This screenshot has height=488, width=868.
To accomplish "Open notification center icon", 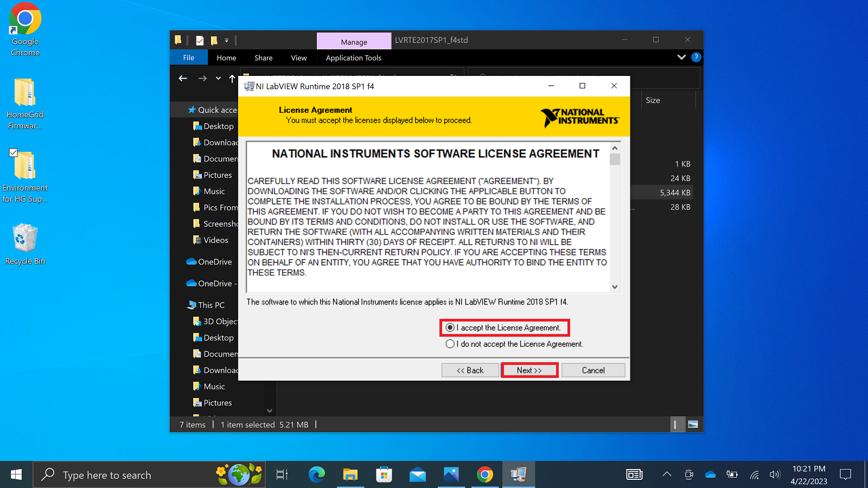I will [x=845, y=475].
